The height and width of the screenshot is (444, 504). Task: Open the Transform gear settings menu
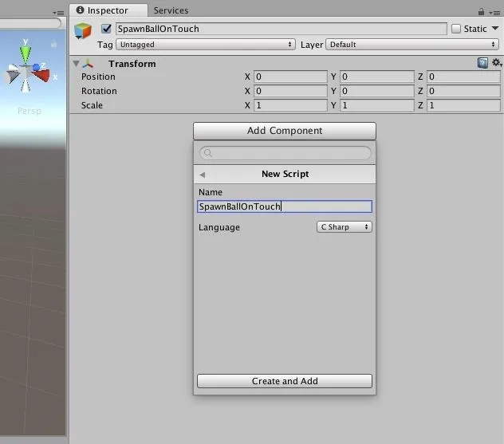[x=497, y=63]
